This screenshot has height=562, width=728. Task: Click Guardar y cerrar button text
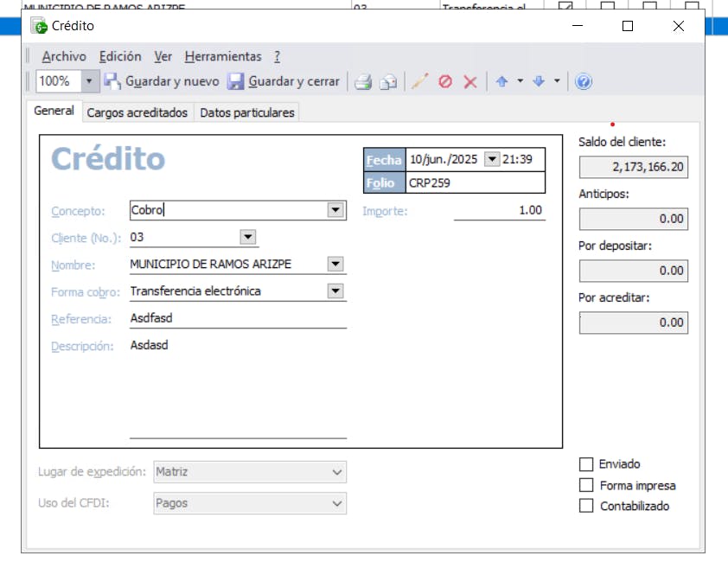[x=294, y=81]
